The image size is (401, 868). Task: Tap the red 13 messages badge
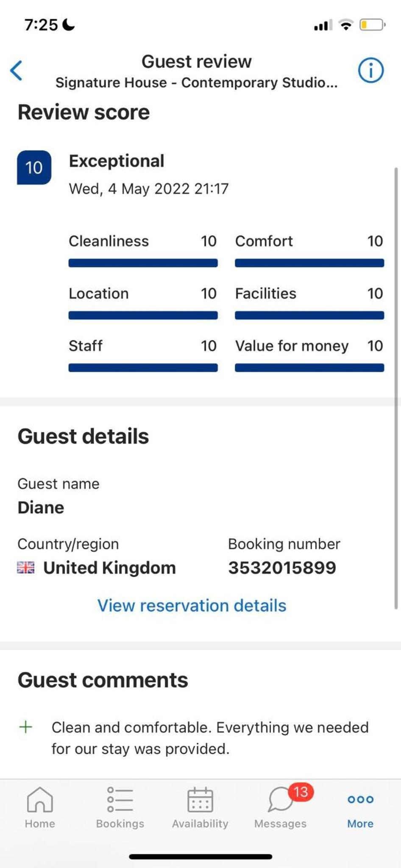pyautogui.click(x=301, y=792)
